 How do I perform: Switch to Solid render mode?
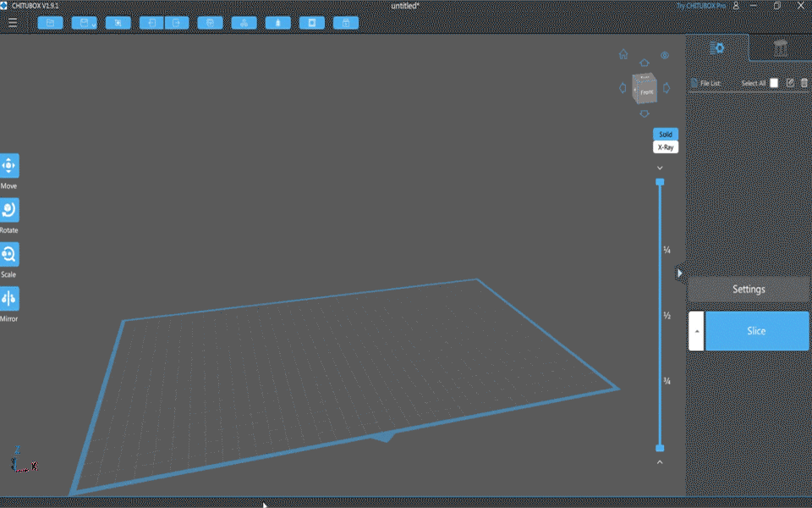(x=666, y=135)
